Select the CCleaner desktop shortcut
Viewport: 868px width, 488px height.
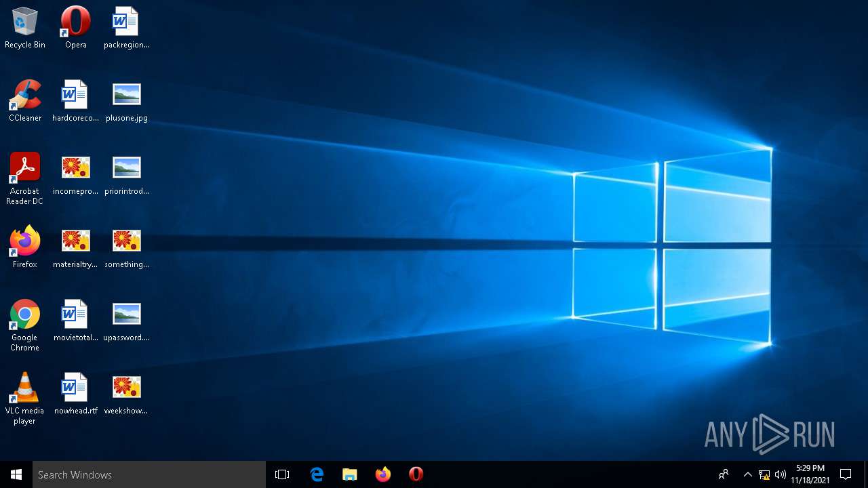pos(25,101)
